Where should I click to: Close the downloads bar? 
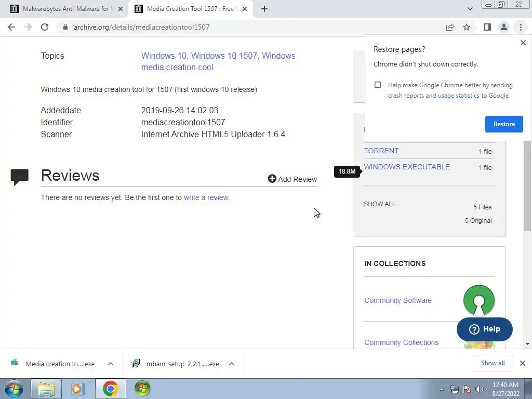(x=523, y=363)
